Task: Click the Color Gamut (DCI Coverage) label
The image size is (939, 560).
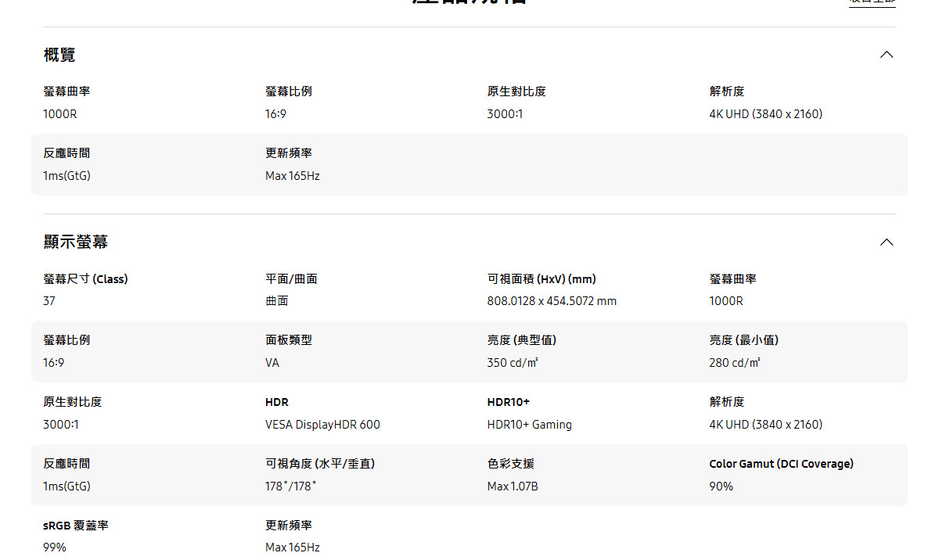Action: point(781,464)
